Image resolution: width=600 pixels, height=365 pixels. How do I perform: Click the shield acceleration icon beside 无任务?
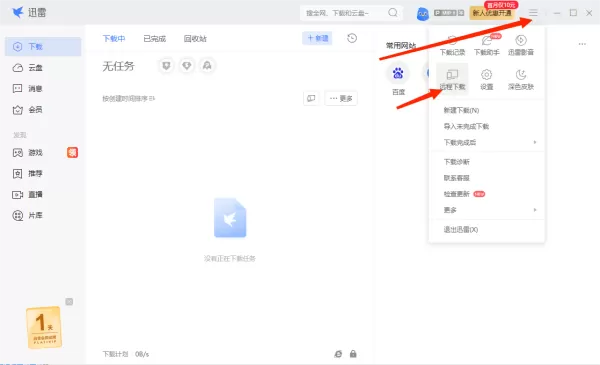(x=166, y=66)
